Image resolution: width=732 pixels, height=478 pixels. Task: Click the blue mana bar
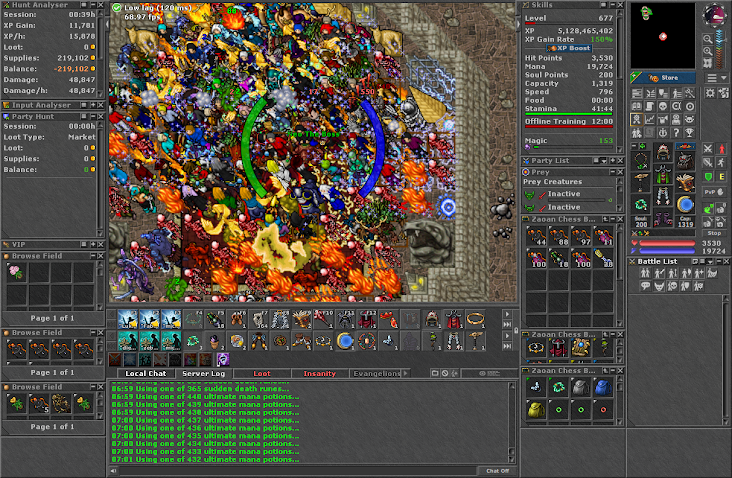[x=667, y=251]
